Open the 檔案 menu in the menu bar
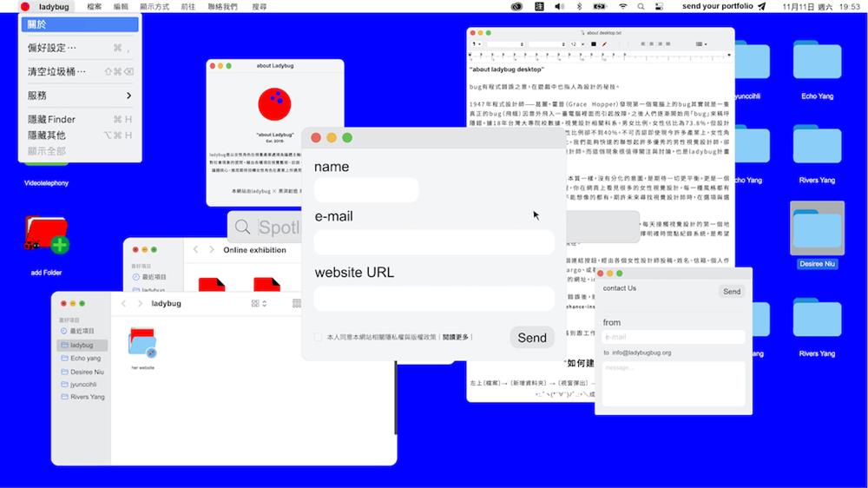Image resolution: width=868 pixels, height=488 pixels. [x=94, y=7]
